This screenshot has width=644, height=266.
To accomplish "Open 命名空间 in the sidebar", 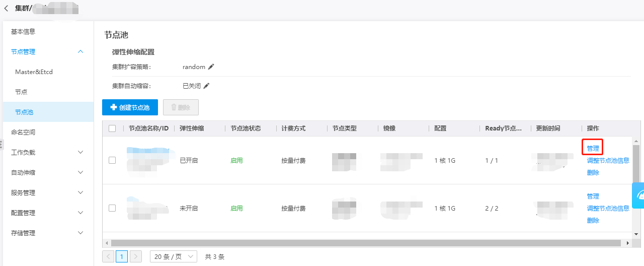I will [23, 132].
